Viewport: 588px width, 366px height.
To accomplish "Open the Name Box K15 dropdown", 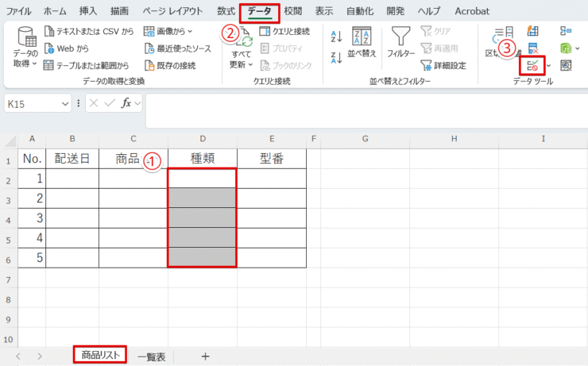I will pyautogui.click(x=65, y=104).
